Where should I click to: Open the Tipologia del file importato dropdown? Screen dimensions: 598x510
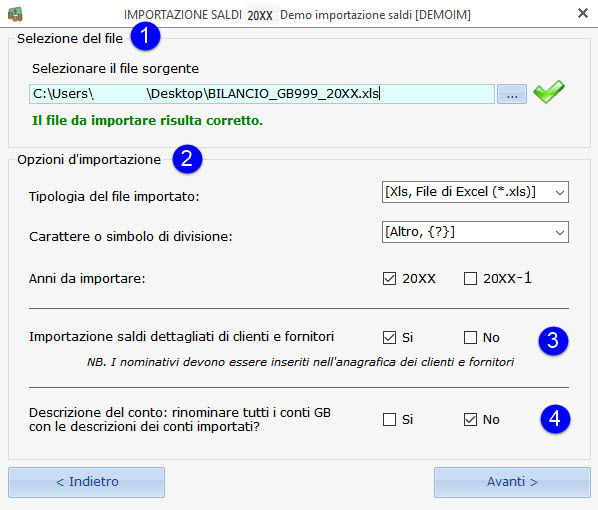(475, 192)
